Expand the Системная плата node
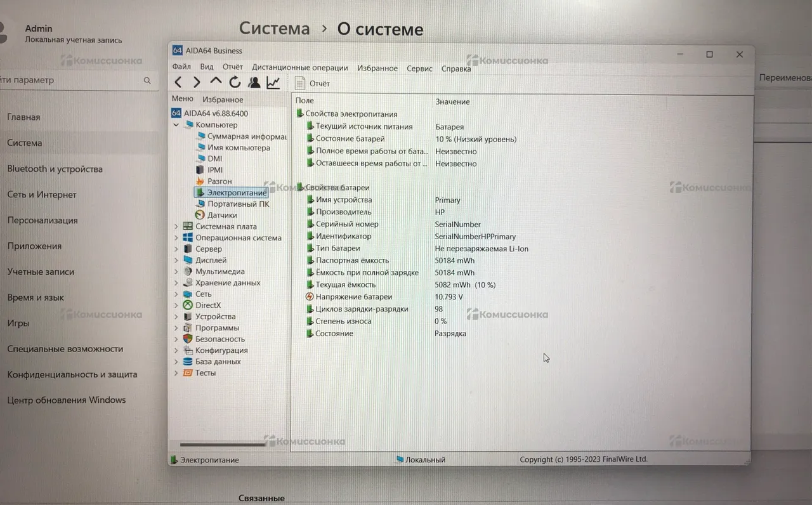812x505 pixels. tap(176, 226)
